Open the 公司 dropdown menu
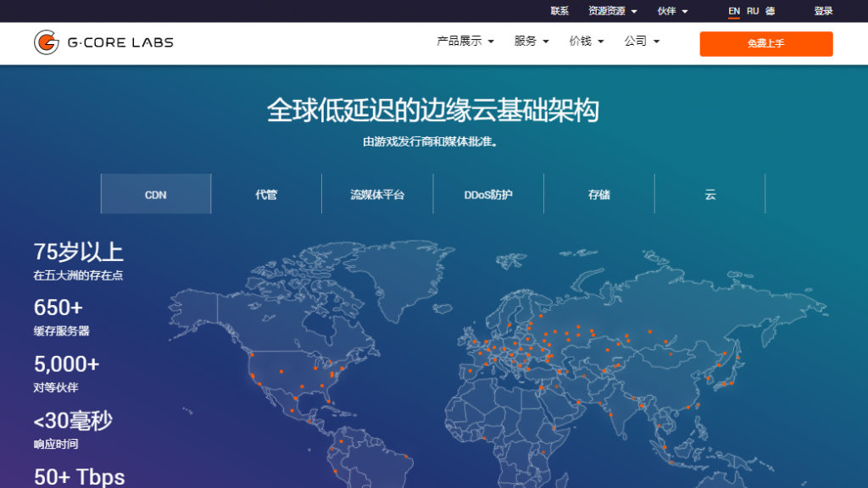The image size is (868, 488). click(x=642, y=42)
